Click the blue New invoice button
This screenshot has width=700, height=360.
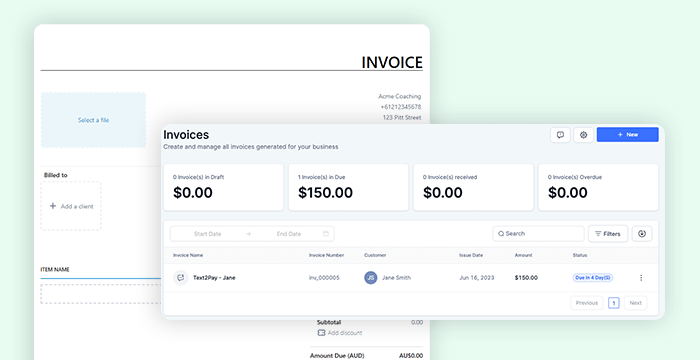[x=627, y=134]
